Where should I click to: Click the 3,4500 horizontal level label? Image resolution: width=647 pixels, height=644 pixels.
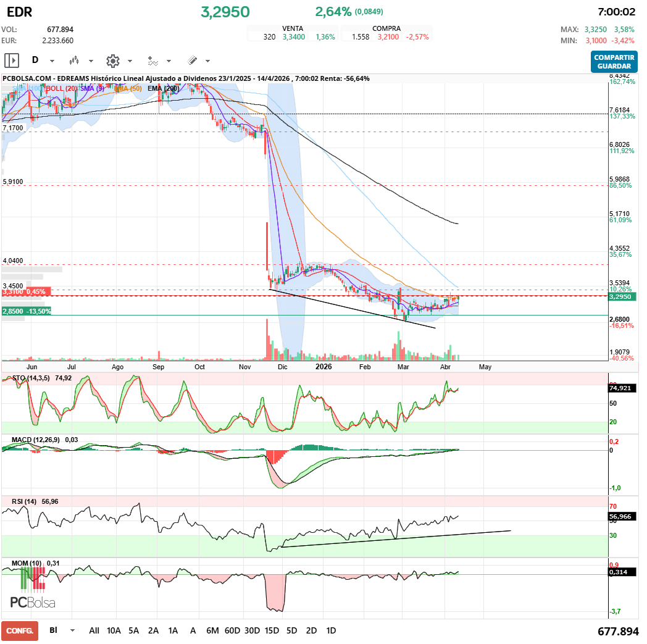click(13, 286)
